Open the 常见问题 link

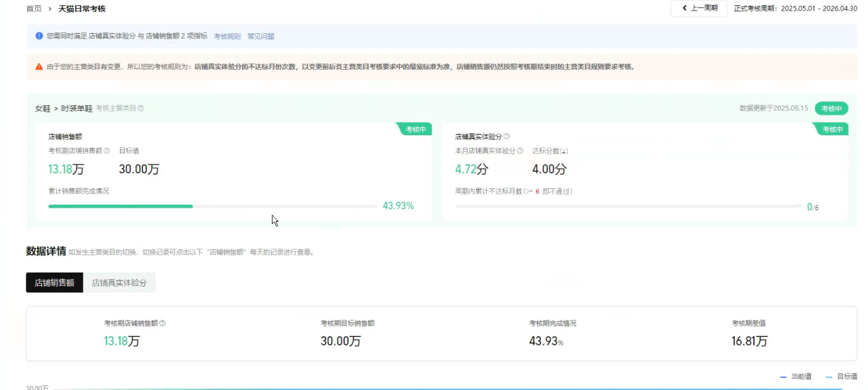pyautogui.click(x=261, y=36)
